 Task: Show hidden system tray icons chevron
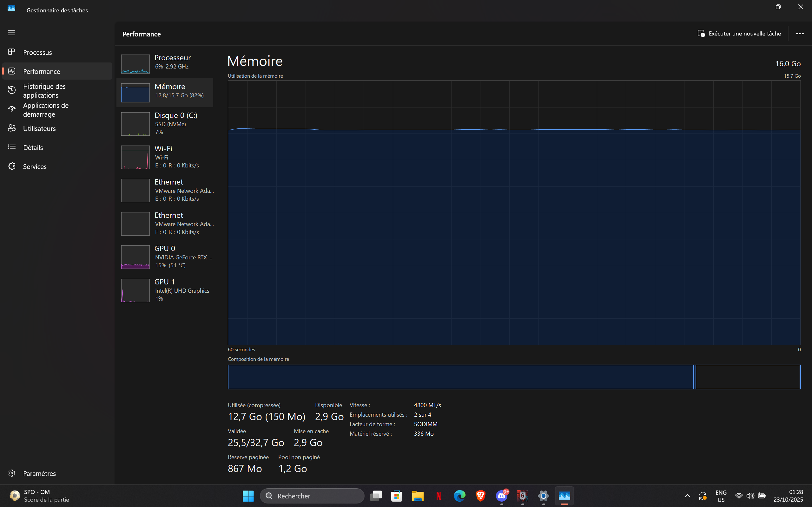click(x=687, y=496)
